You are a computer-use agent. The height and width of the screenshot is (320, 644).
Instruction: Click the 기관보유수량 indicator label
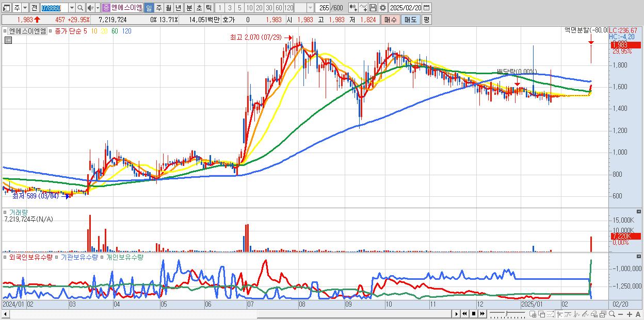[x=79, y=257]
